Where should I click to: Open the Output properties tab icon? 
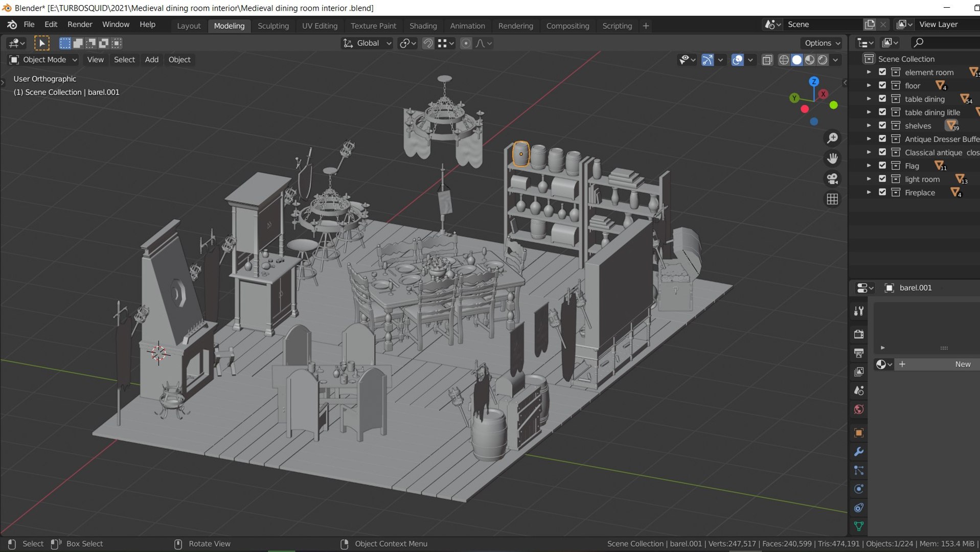point(859,353)
